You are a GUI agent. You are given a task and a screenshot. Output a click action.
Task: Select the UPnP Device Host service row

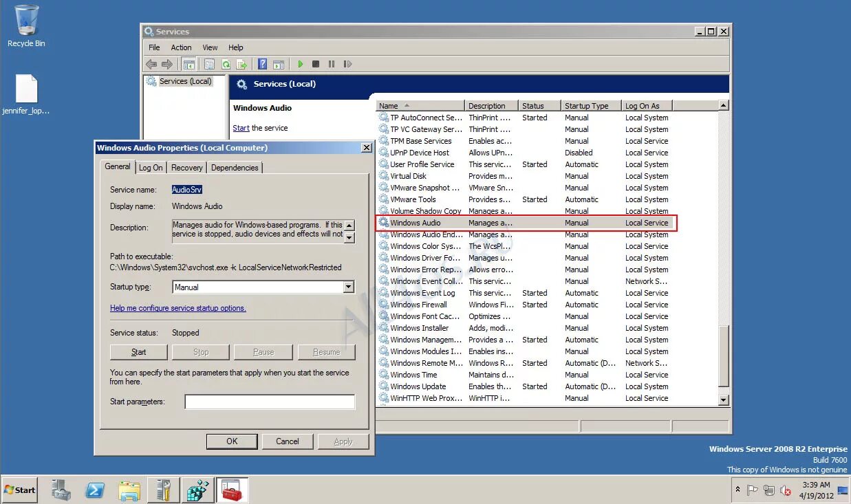[x=526, y=153]
